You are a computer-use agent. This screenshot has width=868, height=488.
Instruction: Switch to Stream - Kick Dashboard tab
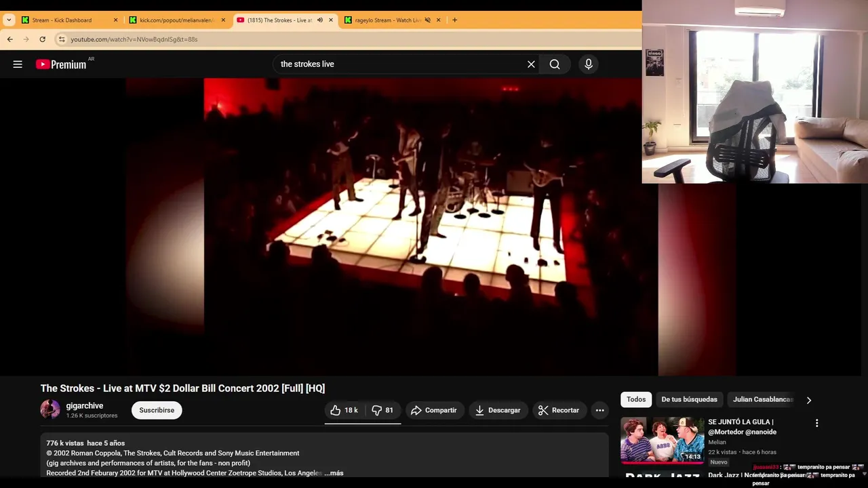[62, 20]
